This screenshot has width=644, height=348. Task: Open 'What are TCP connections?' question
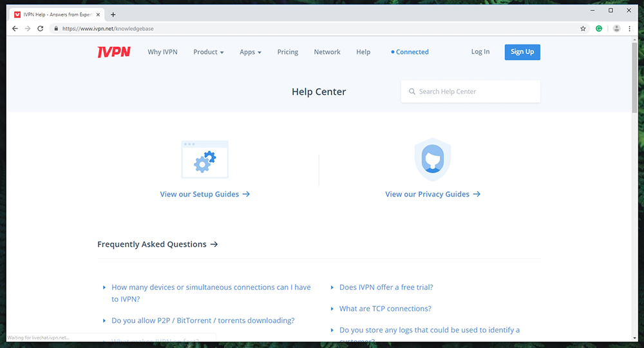tap(385, 309)
